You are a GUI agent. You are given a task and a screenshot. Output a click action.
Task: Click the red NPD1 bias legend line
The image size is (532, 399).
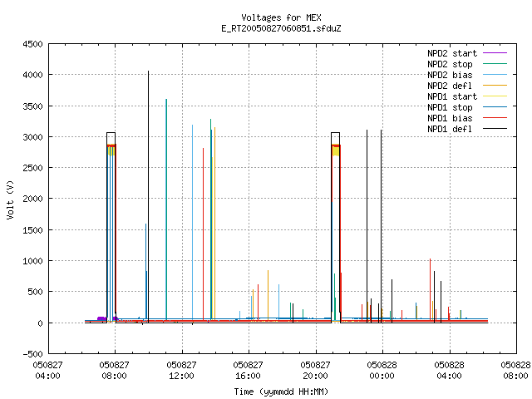click(495, 118)
